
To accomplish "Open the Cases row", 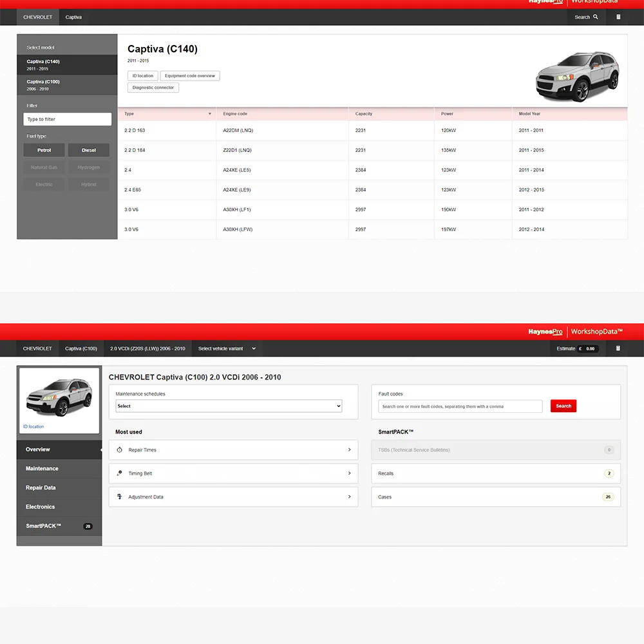I will [496, 497].
